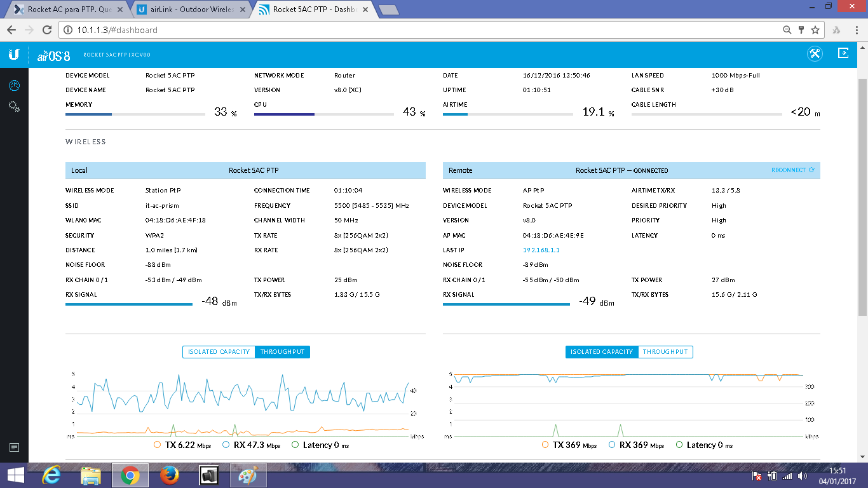Click the Toggle Latency legend on Remote chart
Viewport: 868px width, 488px height.
pos(705,445)
